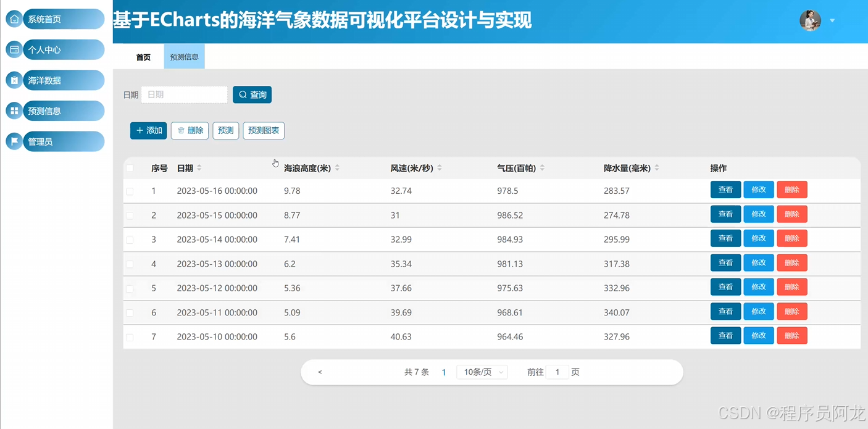
Task: Check the row 1 checkbox (2023-05-16)
Action: point(130,191)
